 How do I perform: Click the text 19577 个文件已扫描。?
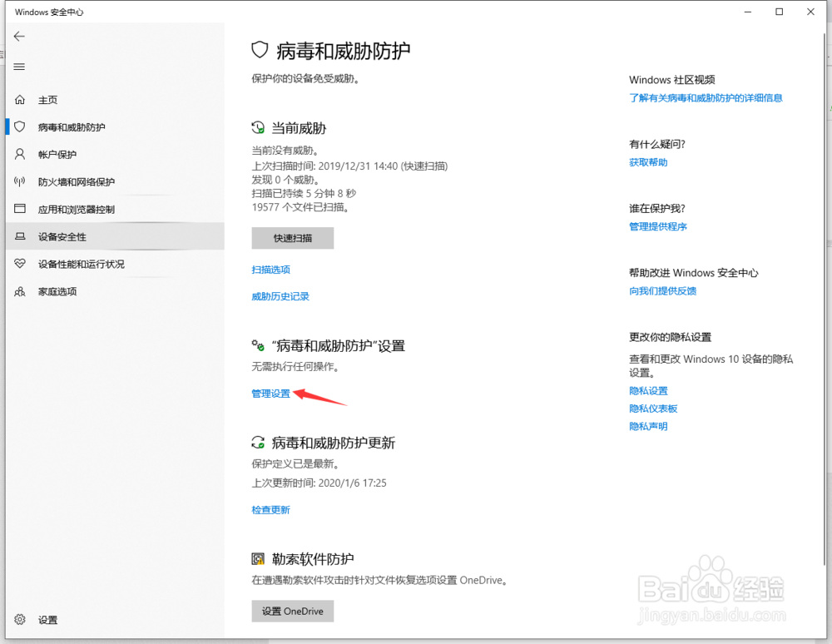[x=301, y=207]
